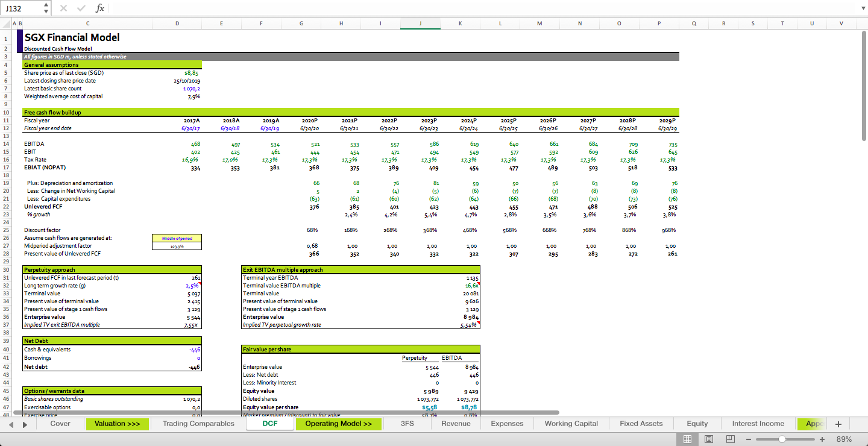Open the Fixed Assets sheet tab
This screenshot has width=868, height=446.
tap(641, 424)
